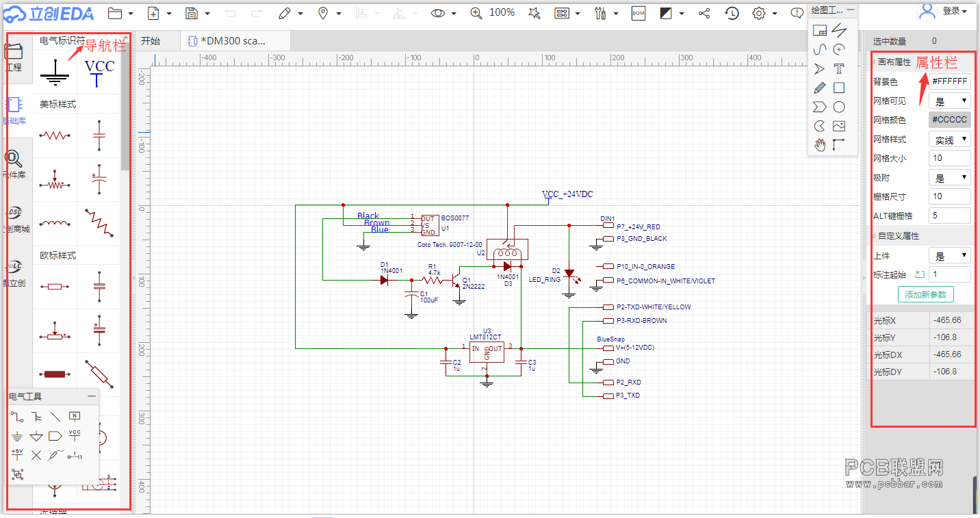Place the +5V power symbol
This screenshot has height=518, width=980.
click(17, 454)
